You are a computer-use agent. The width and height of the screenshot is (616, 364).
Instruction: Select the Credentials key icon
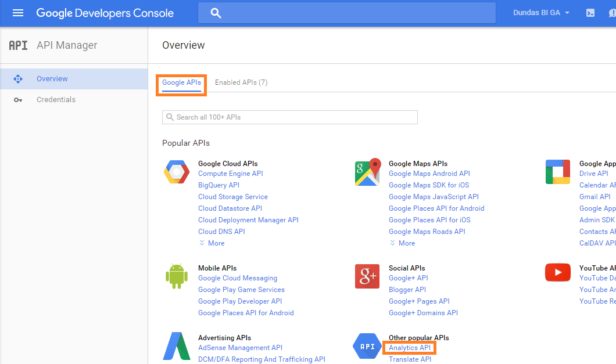(17, 99)
